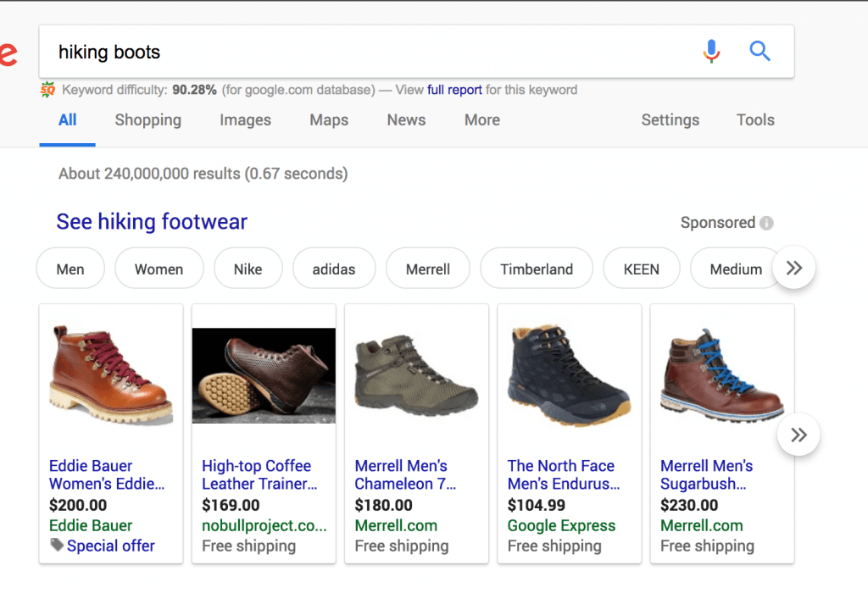This screenshot has width=868, height=593.
Task: Click the microphone icon for voice search
Action: (x=711, y=52)
